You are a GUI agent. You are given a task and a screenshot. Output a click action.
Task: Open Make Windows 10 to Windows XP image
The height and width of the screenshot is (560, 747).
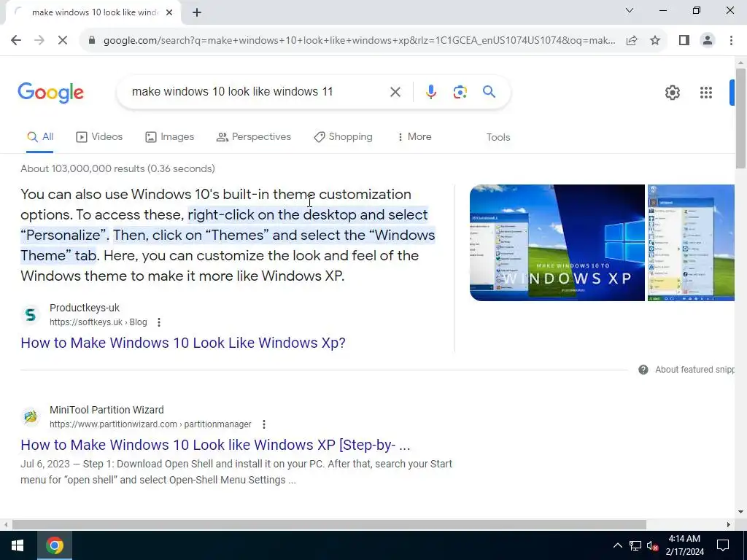[x=557, y=243]
